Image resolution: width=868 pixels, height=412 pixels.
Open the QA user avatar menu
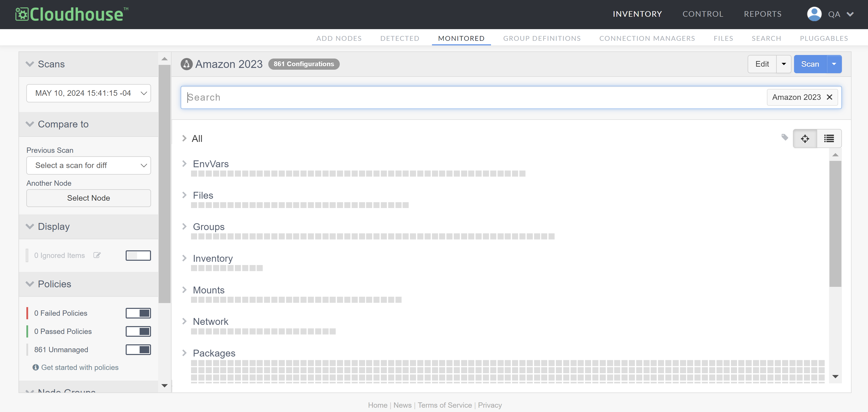814,14
